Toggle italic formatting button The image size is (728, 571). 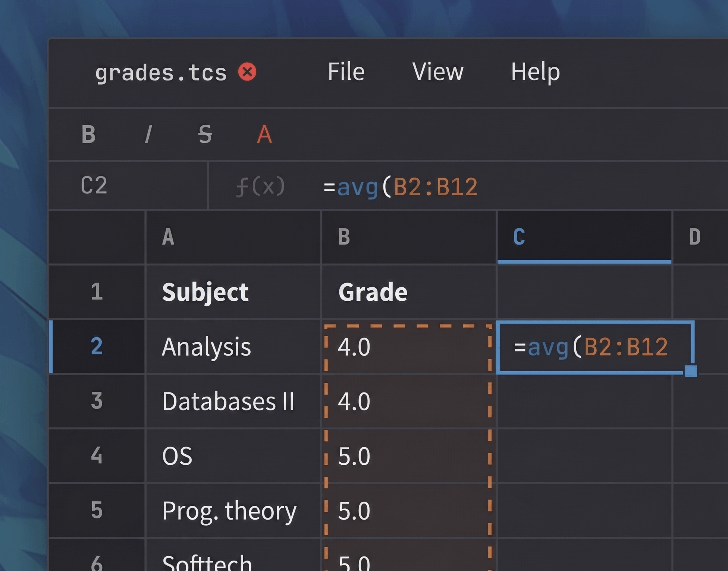click(x=148, y=134)
